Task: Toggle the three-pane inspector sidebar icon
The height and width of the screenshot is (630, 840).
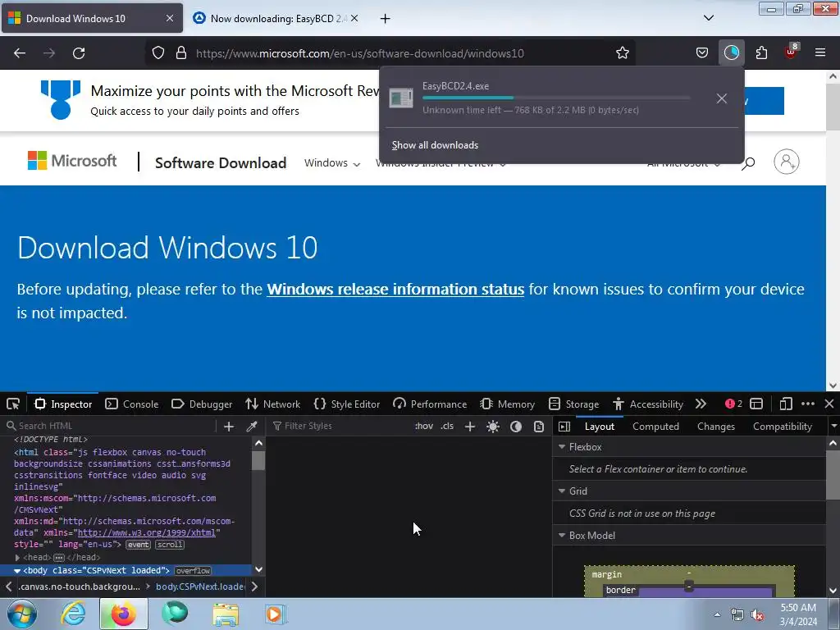Action: (x=564, y=427)
